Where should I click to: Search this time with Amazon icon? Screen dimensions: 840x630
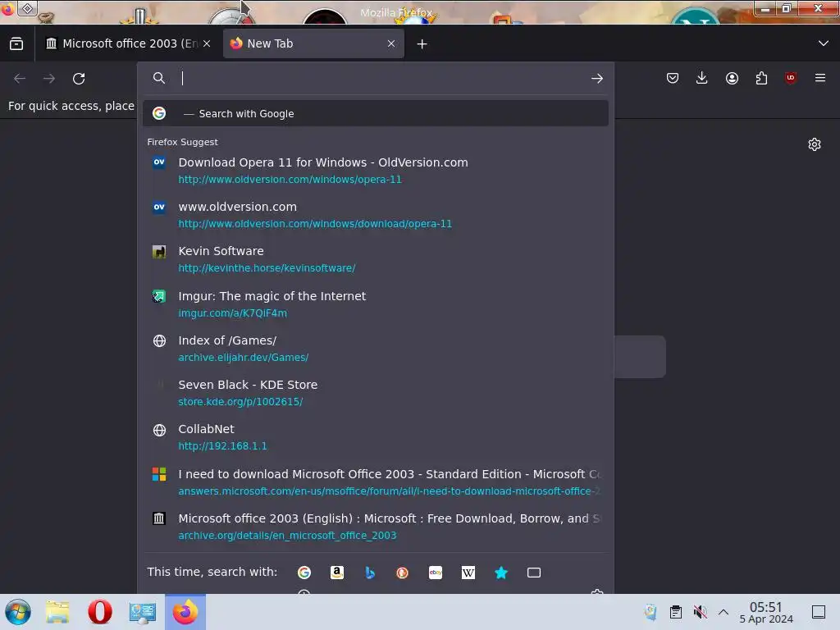pos(337,573)
